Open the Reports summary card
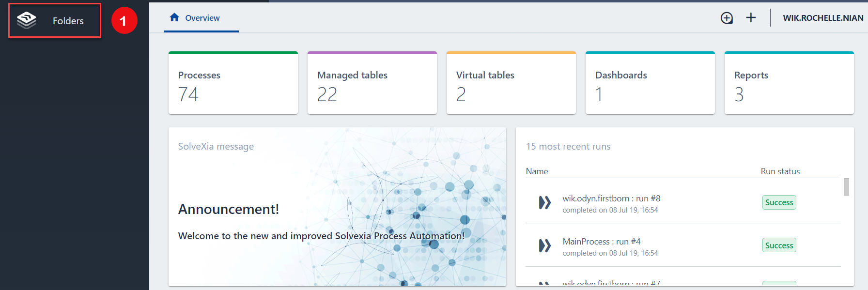This screenshot has width=868, height=290. pyautogui.click(x=789, y=84)
